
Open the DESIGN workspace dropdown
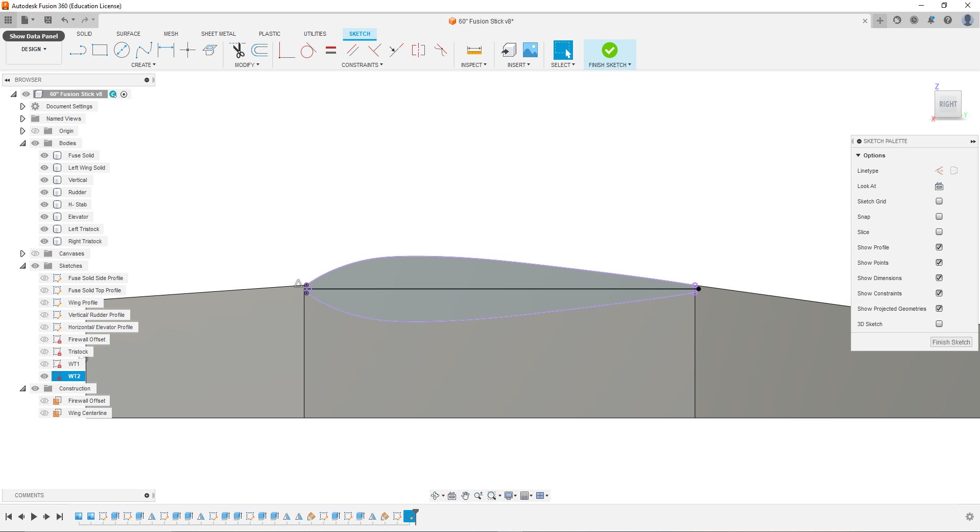[x=34, y=49]
